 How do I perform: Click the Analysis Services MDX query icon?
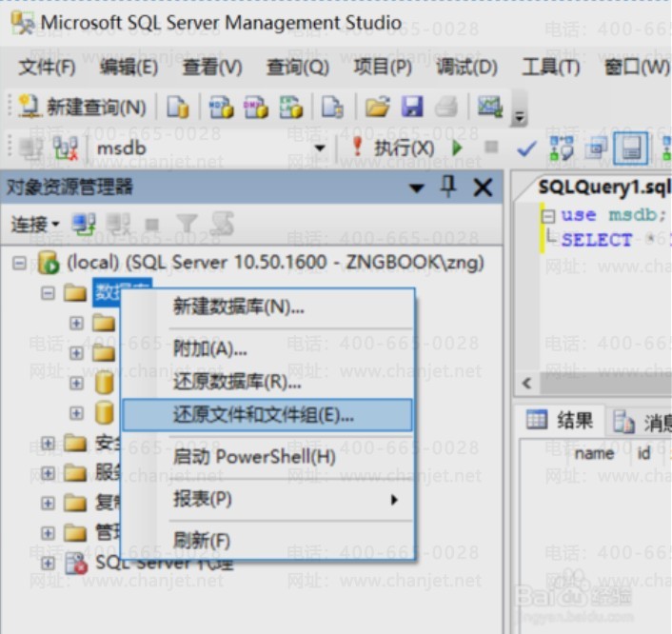coord(221,107)
